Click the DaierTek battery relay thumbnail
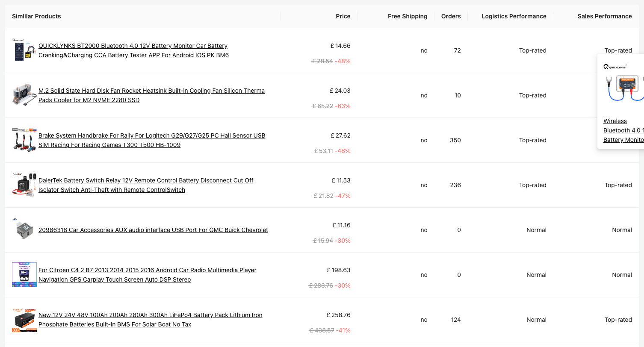Image resolution: width=644 pixels, height=347 pixels. 24,185
